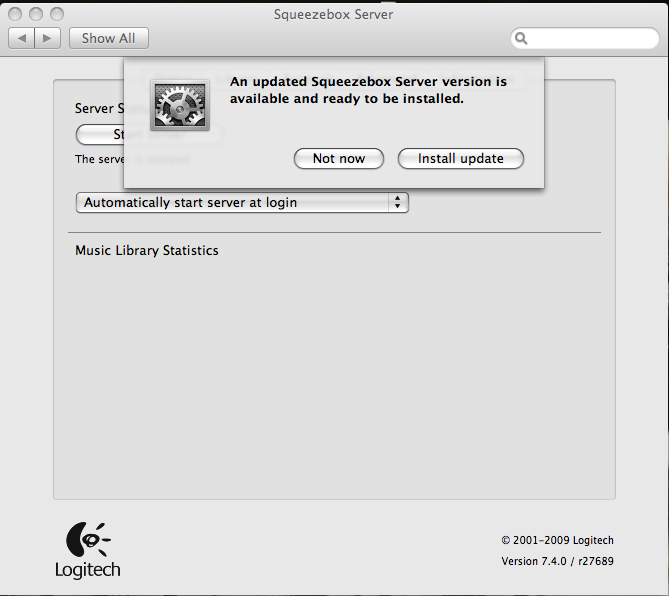
Task: Click the forward navigation arrow
Action: coord(49,38)
